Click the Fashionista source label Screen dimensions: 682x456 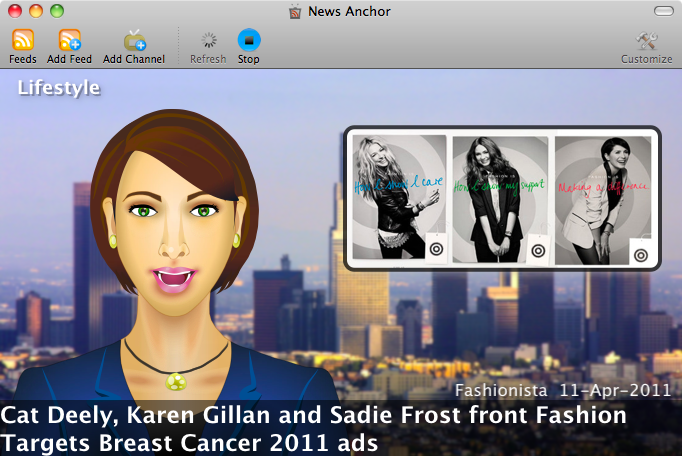click(501, 390)
